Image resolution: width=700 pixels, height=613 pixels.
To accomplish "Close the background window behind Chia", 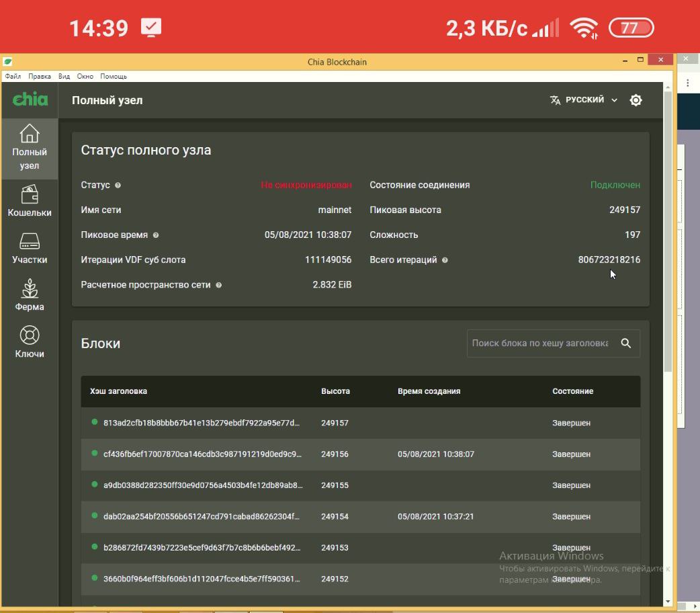I will 686,58.
